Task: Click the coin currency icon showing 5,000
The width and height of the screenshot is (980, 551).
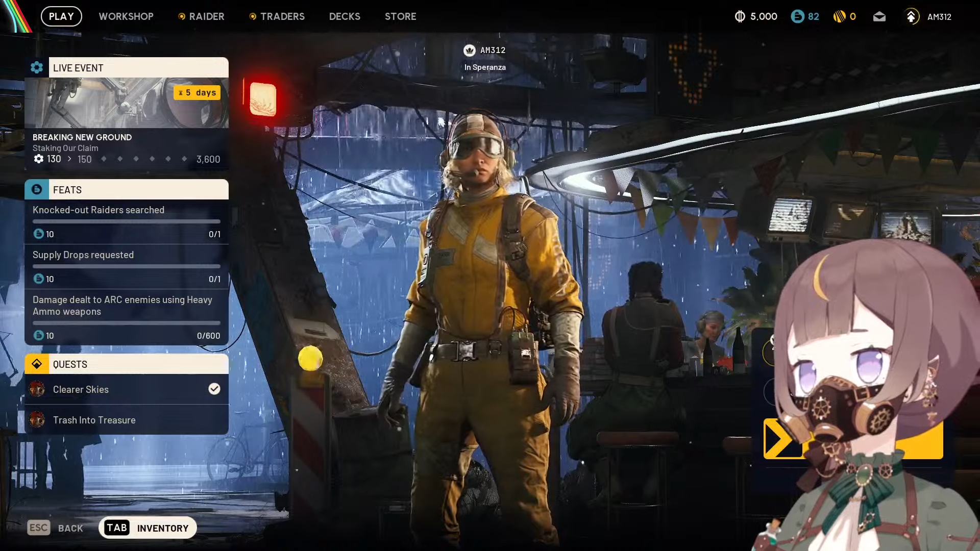Action: point(740,17)
